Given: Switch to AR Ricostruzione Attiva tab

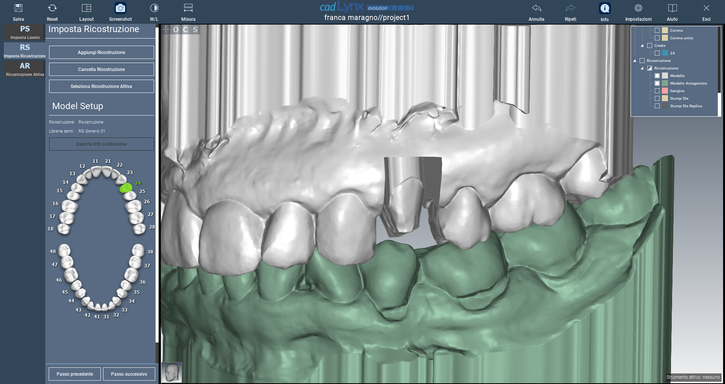Looking at the screenshot, I should pyautogui.click(x=25, y=69).
